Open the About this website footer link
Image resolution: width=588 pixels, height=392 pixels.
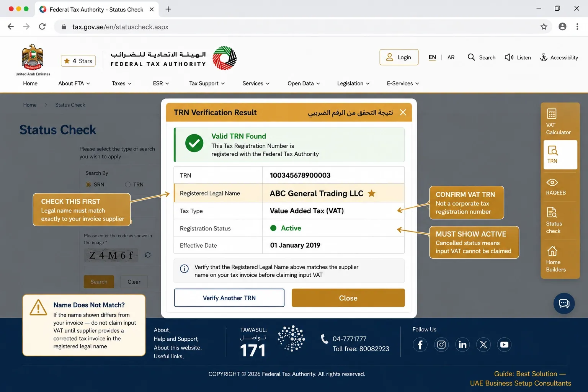(177, 348)
